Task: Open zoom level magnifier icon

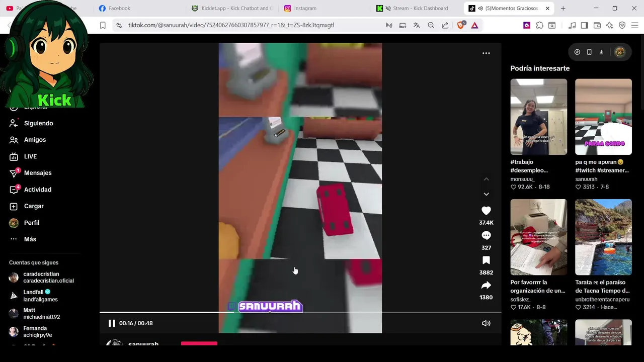Action: (431, 25)
